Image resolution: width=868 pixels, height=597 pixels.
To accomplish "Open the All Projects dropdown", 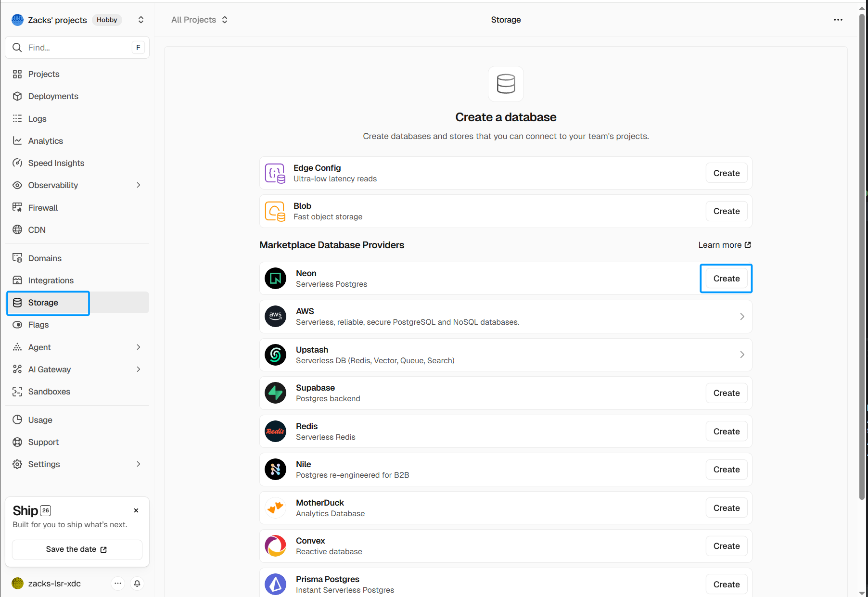I will 199,20.
